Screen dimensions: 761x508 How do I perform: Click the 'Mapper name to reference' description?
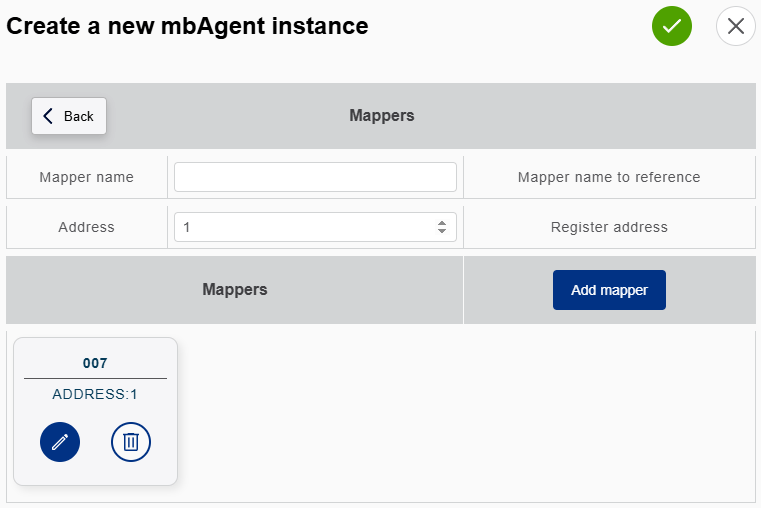tap(609, 177)
